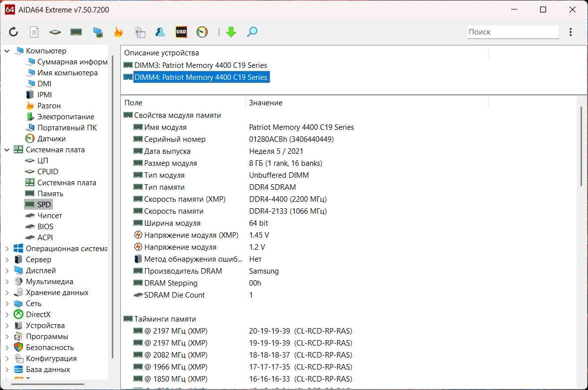Click the Значение column header
This screenshot has height=390, width=588.
tap(367, 103)
